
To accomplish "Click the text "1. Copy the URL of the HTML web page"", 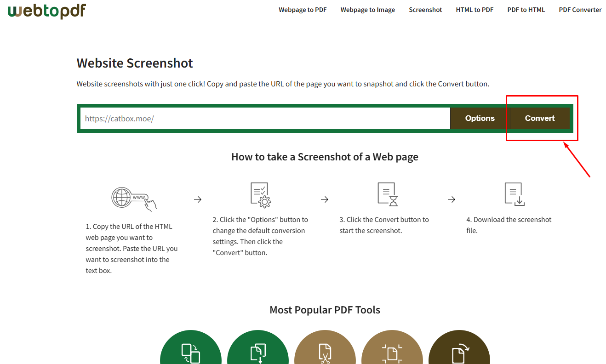I will pyautogui.click(x=131, y=249).
